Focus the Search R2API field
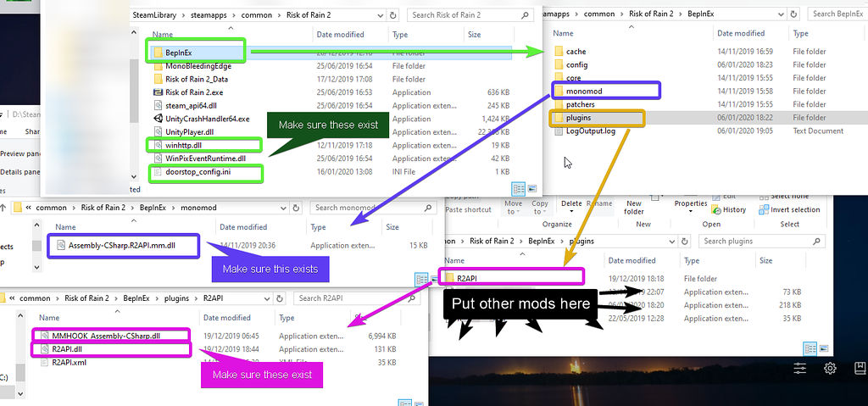Image resolution: width=868 pixels, height=406 pixels. coord(359,298)
